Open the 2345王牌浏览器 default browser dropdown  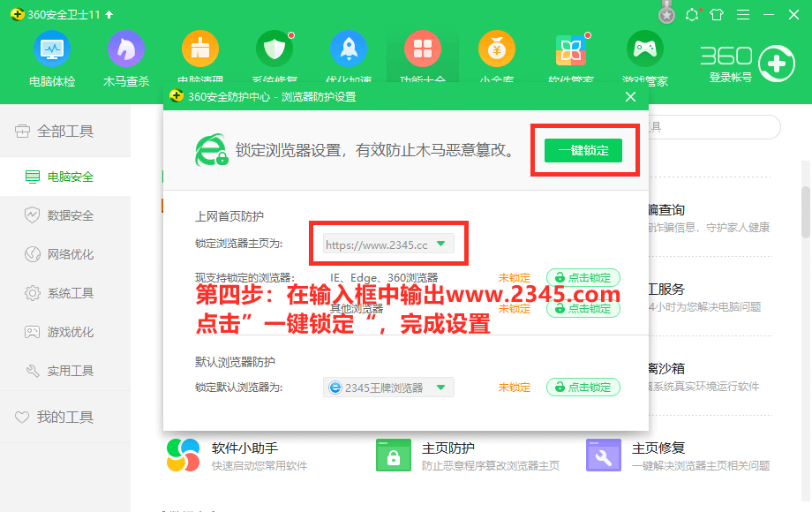pos(388,388)
